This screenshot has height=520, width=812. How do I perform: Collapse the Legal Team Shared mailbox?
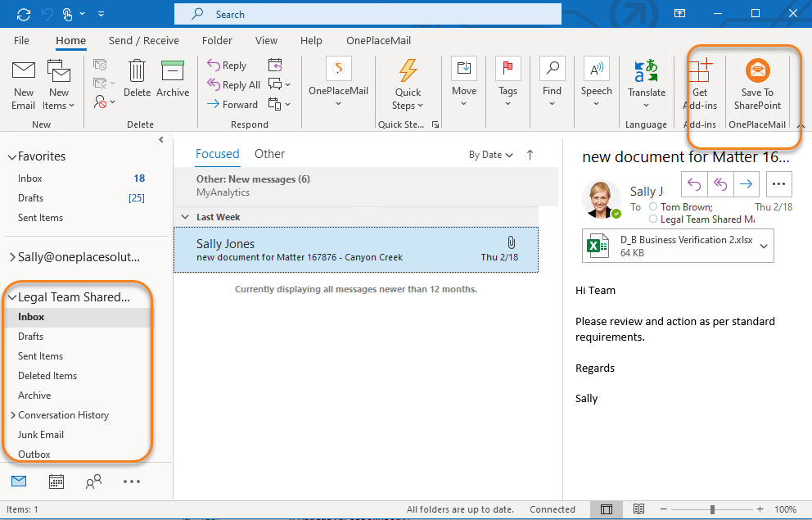[12, 298]
